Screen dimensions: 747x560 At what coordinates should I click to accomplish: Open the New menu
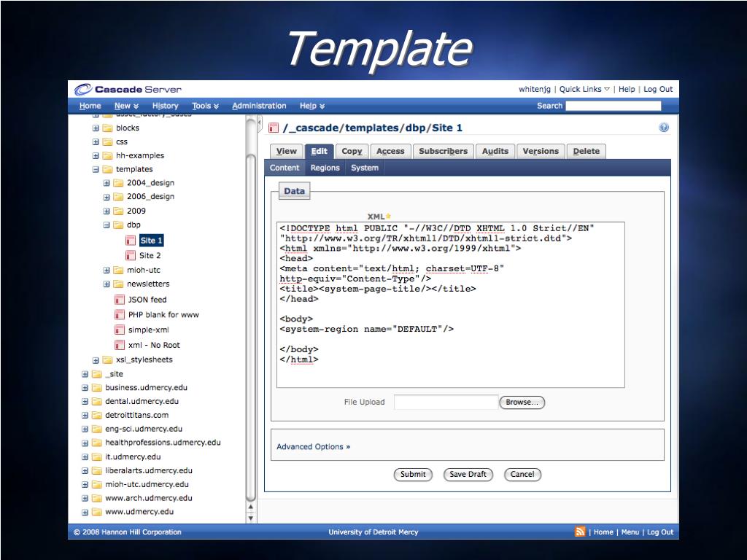point(126,106)
